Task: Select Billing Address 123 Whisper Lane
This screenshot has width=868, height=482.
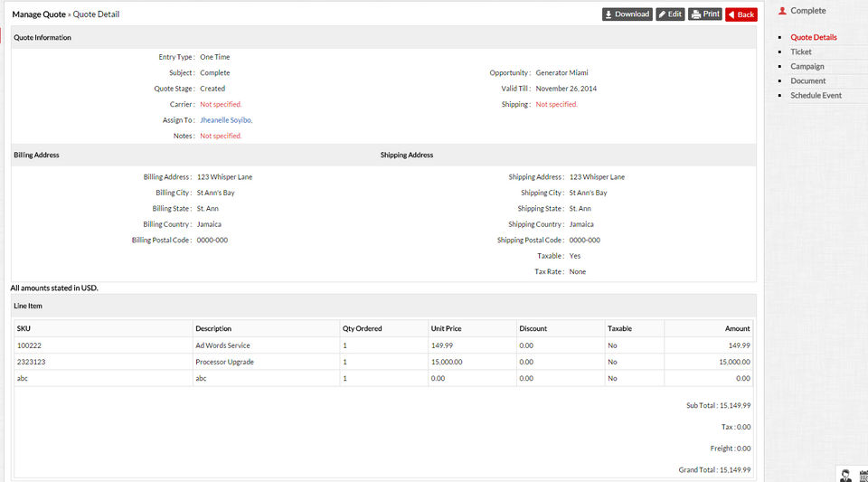Action: [224, 177]
